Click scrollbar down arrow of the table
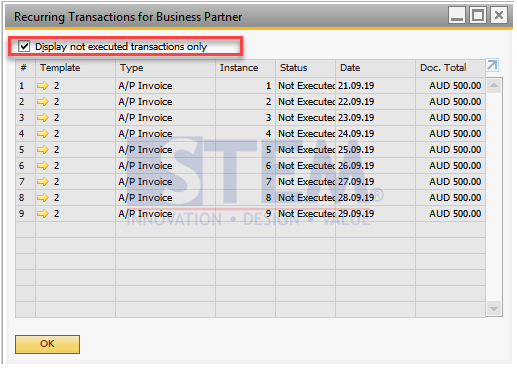This screenshot has height=369, width=517. point(494,309)
